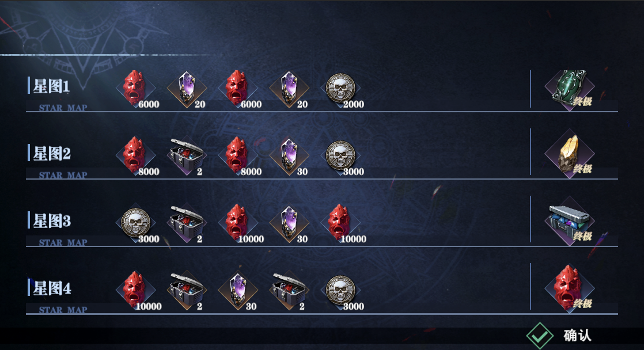
Task: Click last red mask 10000 in 星图3
Action: [x=340, y=223]
